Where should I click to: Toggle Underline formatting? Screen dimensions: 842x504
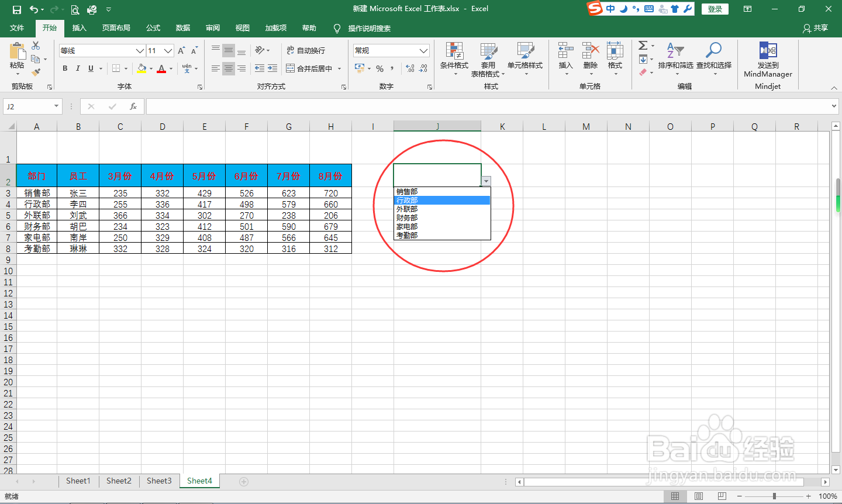(91, 68)
